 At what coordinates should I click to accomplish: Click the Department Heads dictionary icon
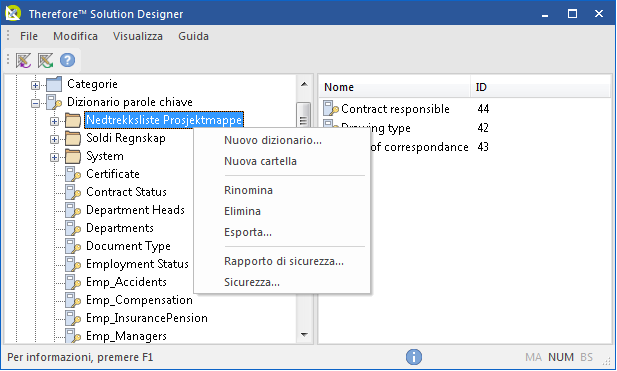pyautogui.click(x=73, y=210)
